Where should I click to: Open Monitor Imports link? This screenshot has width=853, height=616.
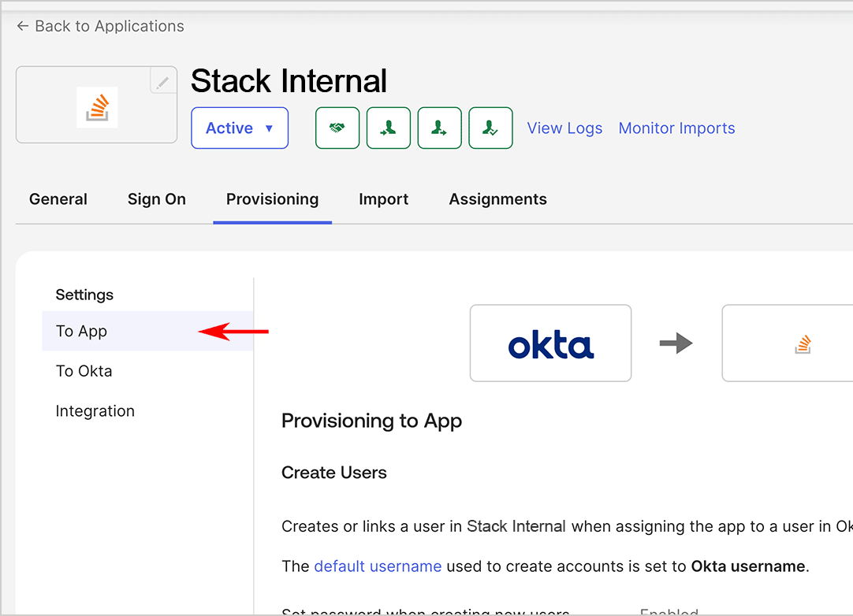[676, 128]
